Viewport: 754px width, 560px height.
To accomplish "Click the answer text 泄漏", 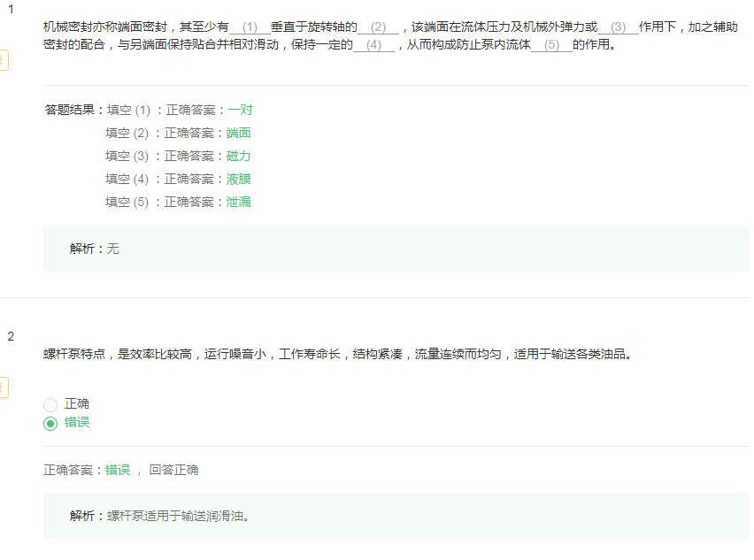I will pyautogui.click(x=239, y=202).
